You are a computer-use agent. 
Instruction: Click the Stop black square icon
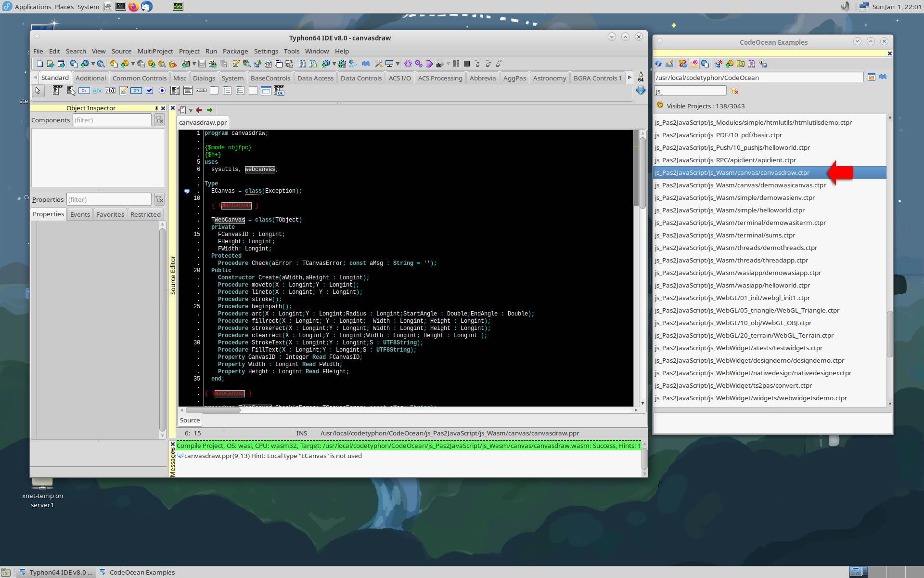point(467,64)
